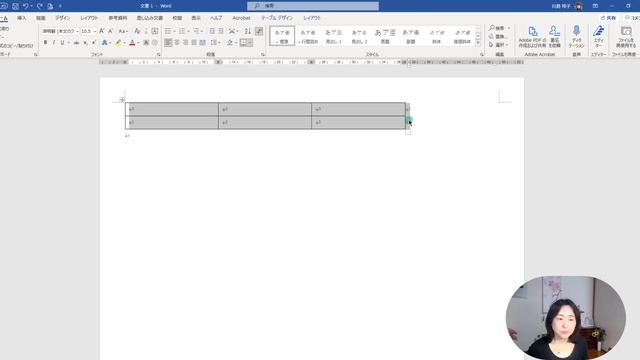640x360 pixels.
Task: Open the Font dialog launcher
Action: [159, 54]
